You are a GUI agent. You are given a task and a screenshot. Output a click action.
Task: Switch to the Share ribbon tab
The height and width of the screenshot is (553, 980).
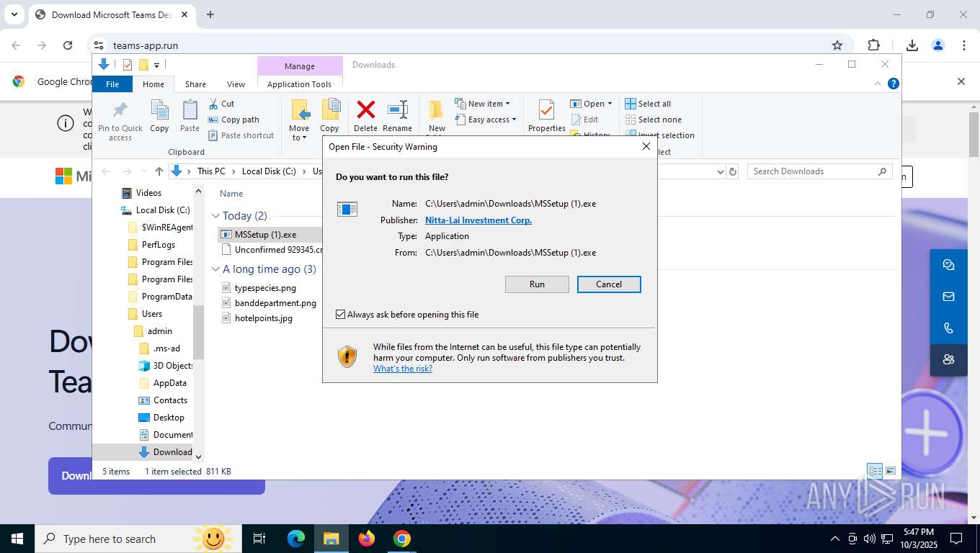click(195, 84)
